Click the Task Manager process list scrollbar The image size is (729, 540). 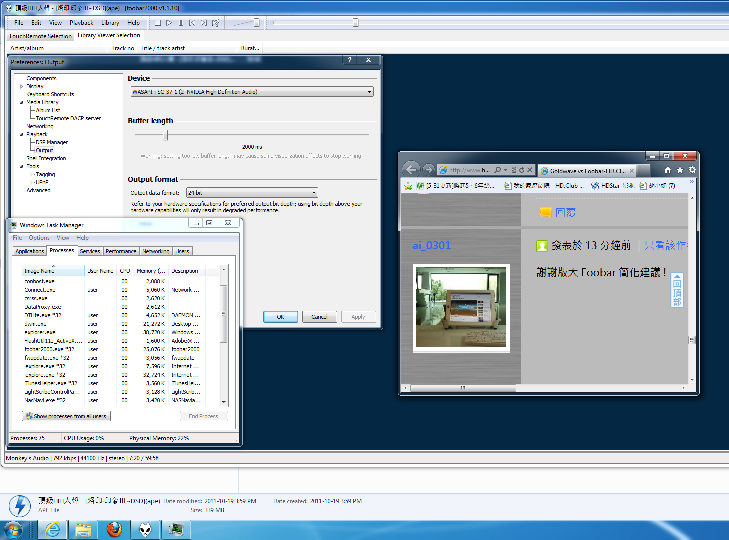224,314
